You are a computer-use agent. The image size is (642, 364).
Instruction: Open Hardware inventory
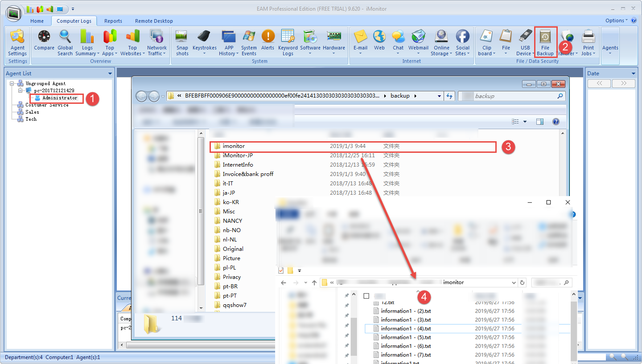click(x=334, y=43)
